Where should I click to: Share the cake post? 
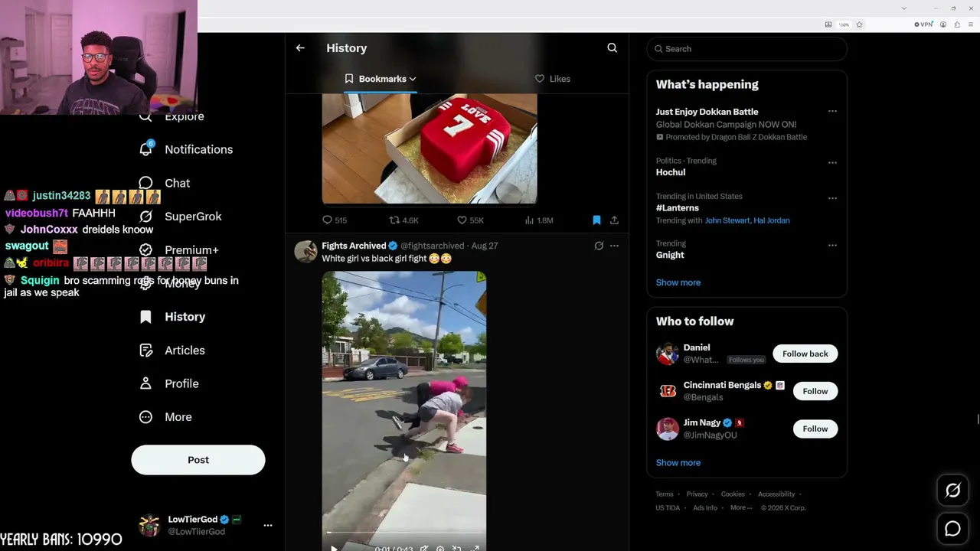pyautogui.click(x=614, y=220)
